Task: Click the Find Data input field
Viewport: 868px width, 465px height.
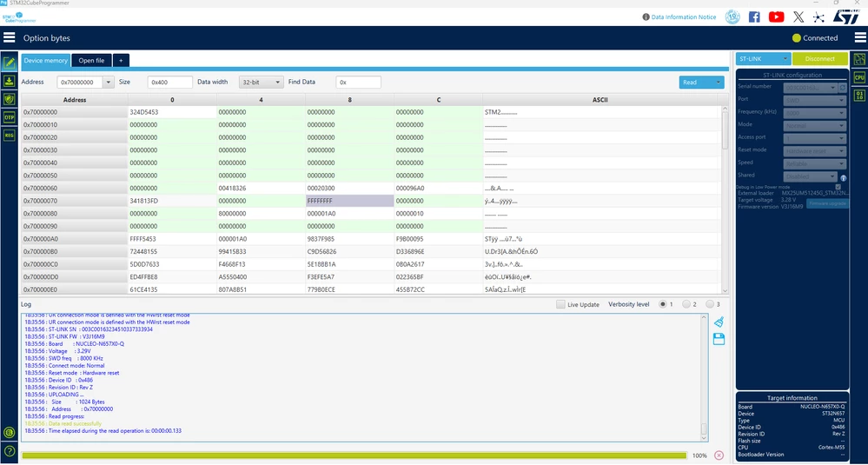Action: coord(358,82)
